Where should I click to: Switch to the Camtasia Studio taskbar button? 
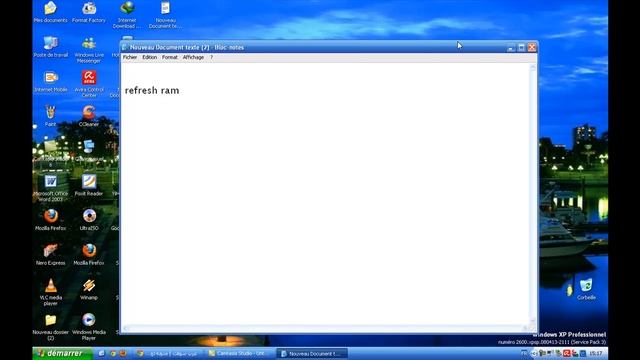click(x=240, y=353)
